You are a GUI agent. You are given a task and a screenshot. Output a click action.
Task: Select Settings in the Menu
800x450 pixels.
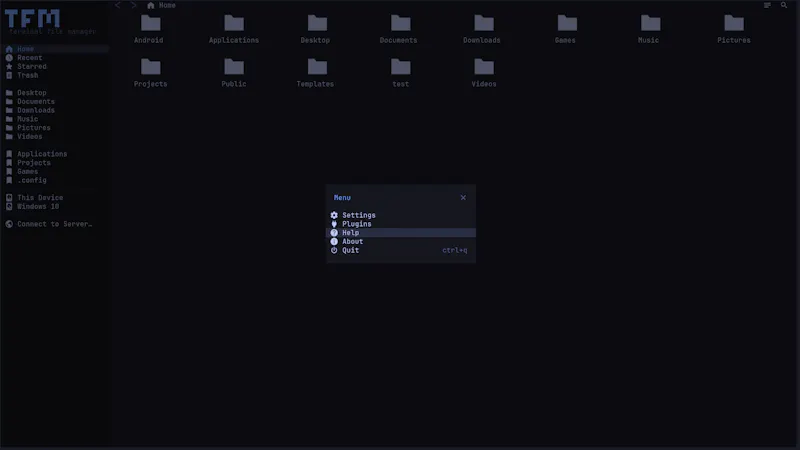tap(401, 215)
